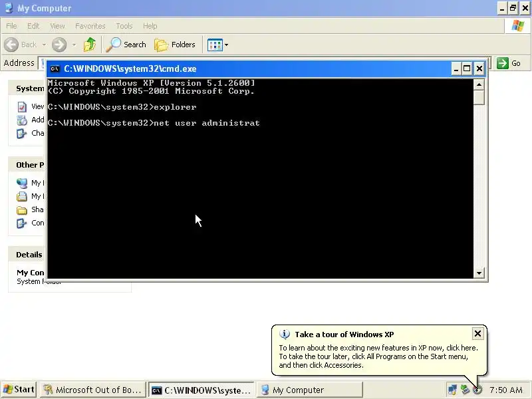Select the cmd.exe taskbar button
Screen dimensions: 532x399
(x=201, y=390)
